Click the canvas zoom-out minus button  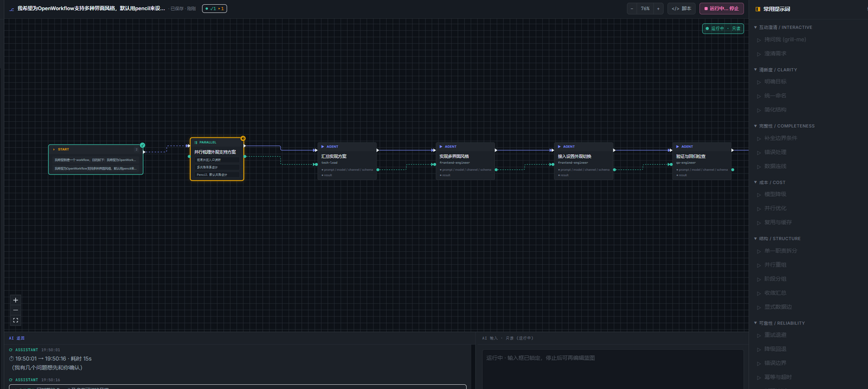tap(16, 310)
